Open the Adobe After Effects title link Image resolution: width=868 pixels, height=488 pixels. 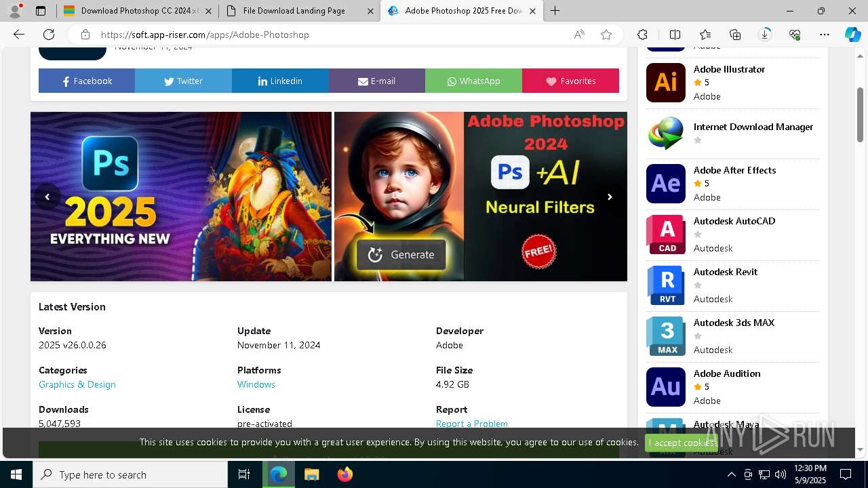[734, 170]
